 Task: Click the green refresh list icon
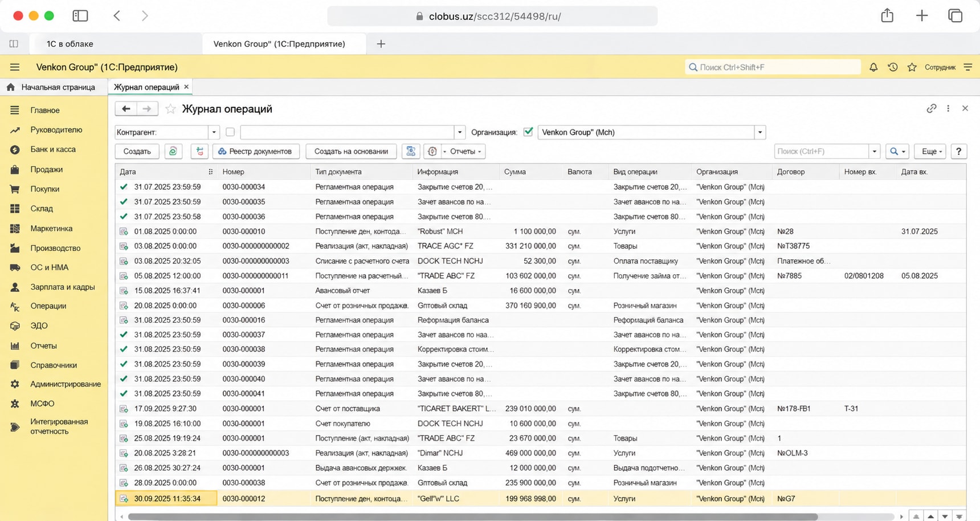(173, 151)
